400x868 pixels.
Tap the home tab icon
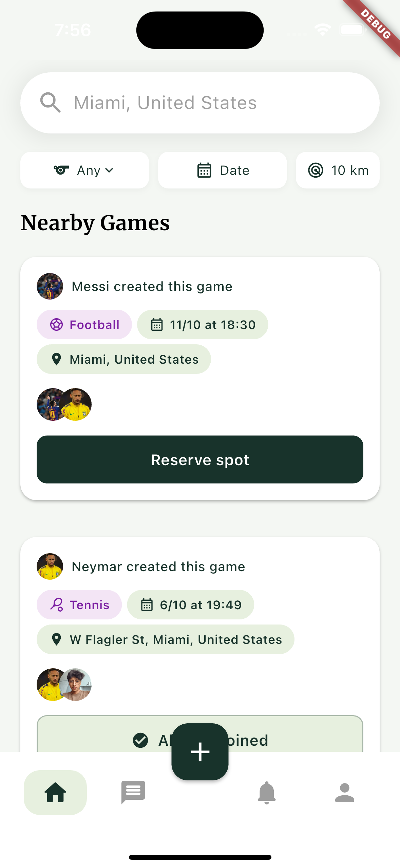[55, 793]
